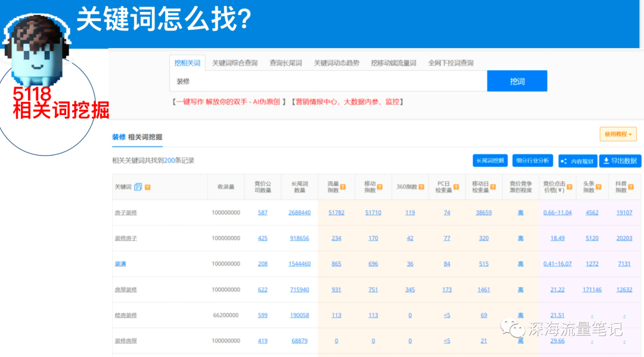The height and width of the screenshot is (357, 644).
Task: Select the 查询长尾词 tab
Action: pyautogui.click(x=286, y=63)
